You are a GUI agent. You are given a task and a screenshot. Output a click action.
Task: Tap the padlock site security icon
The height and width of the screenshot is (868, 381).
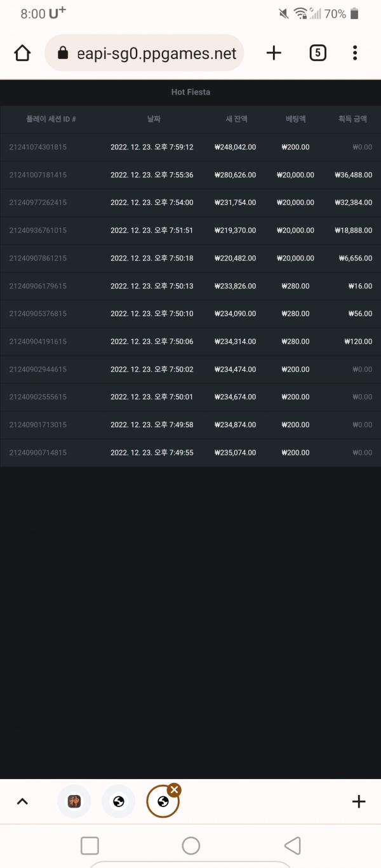(63, 53)
